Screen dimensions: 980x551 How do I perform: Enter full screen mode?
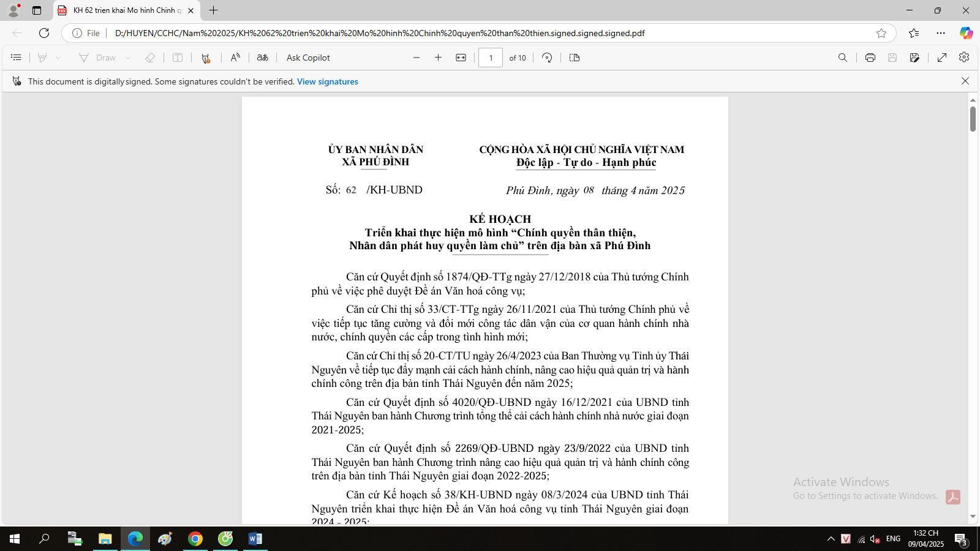pos(942,58)
